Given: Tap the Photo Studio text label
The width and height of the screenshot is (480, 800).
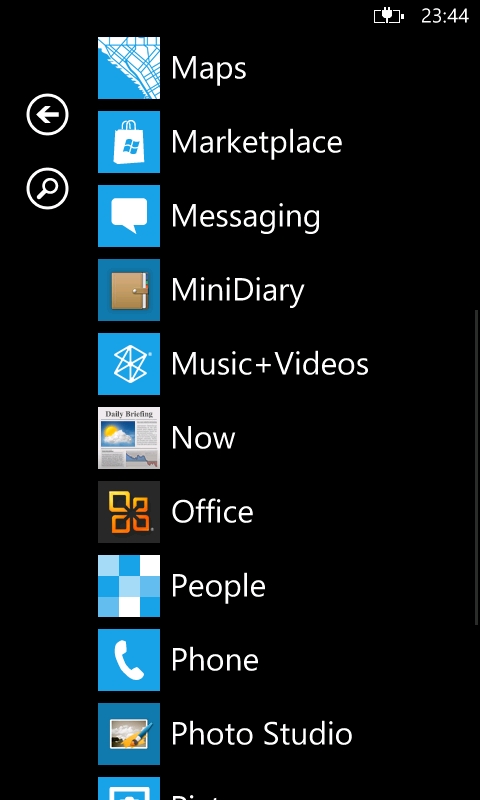Looking at the screenshot, I should pos(262,733).
